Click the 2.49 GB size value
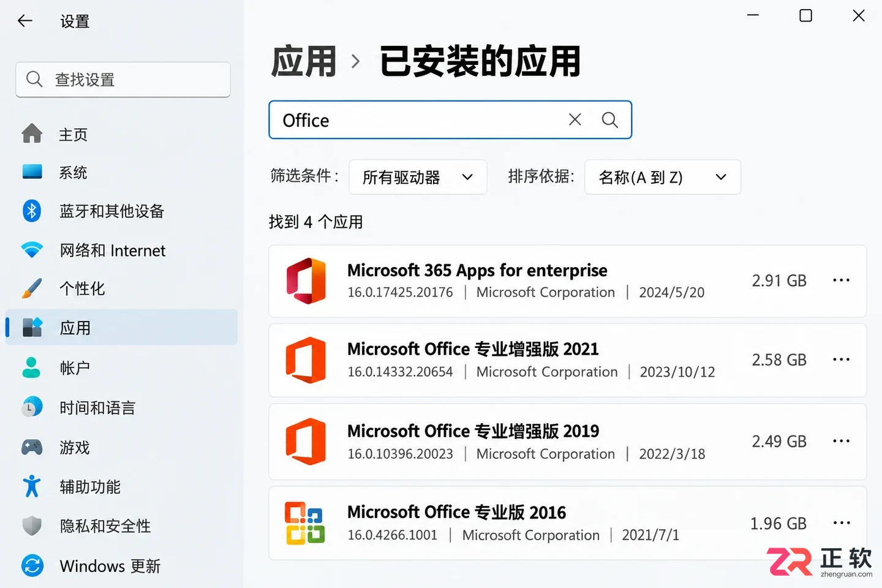Viewport: 882px width, 588px height. click(x=779, y=441)
